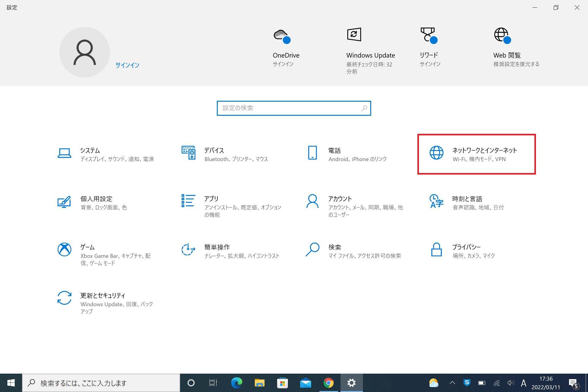Click the 'Bluetooth、プリンター、マウス' description

tap(236, 159)
